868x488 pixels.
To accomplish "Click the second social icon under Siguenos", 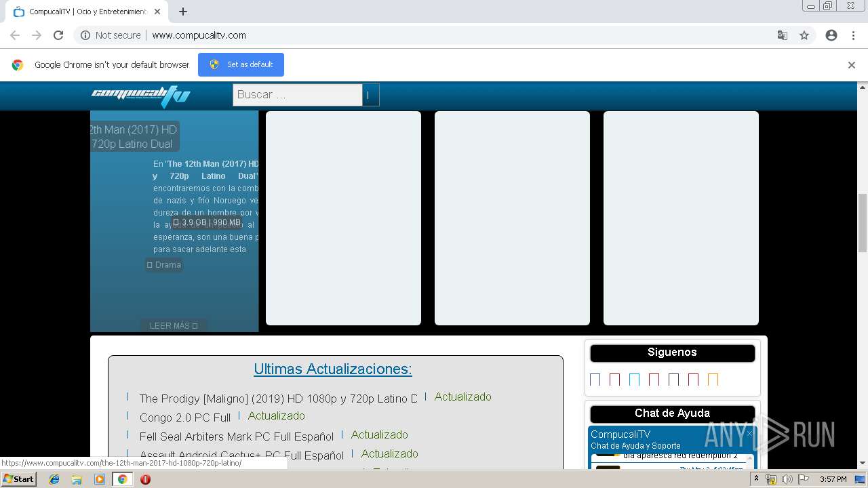I will tap(614, 380).
